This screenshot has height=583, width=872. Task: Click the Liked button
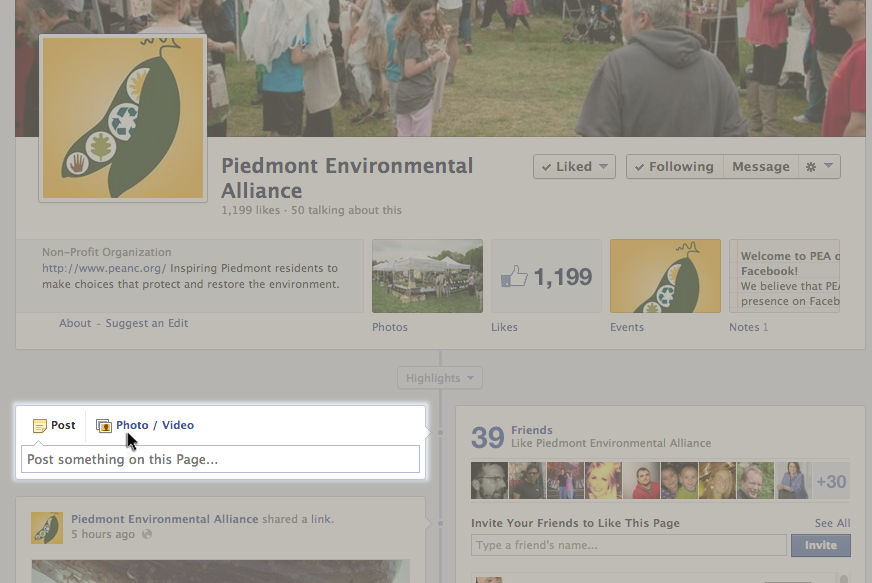[x=574, y=166]
